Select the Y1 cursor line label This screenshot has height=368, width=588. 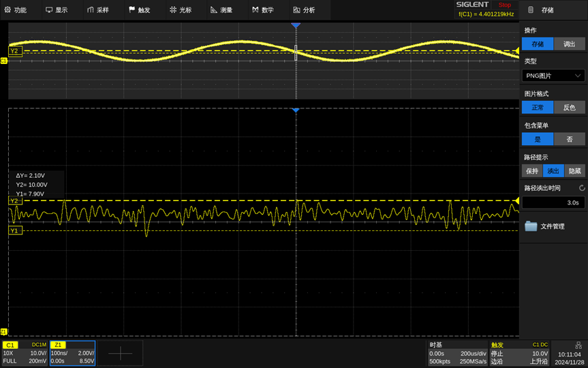coord(15,231)
